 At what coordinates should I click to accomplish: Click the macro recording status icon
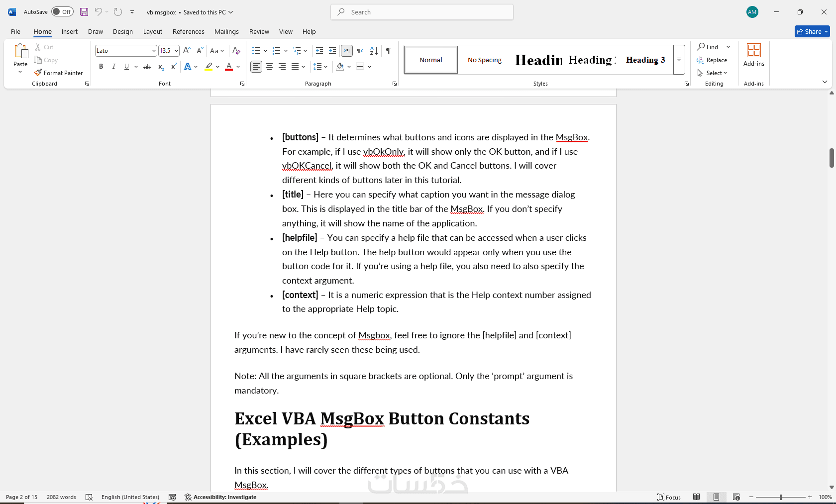172,497
